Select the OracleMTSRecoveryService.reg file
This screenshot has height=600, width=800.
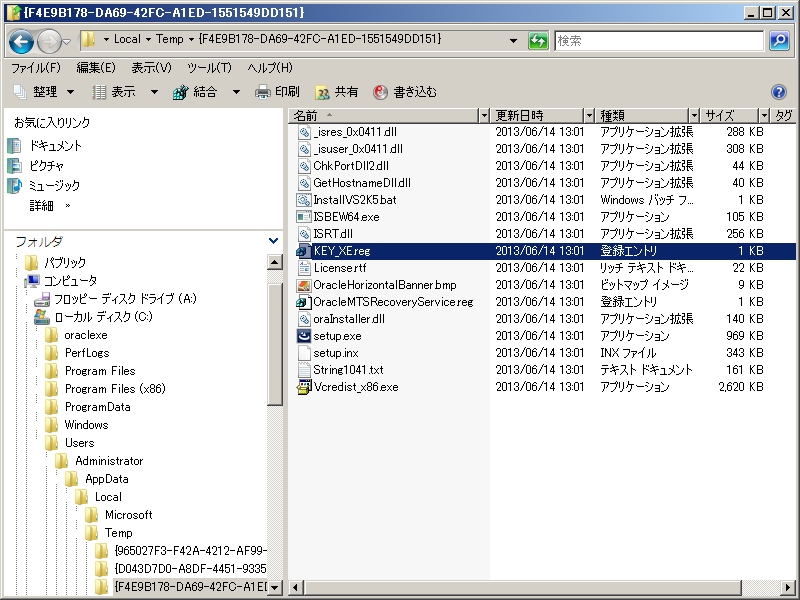392,302
